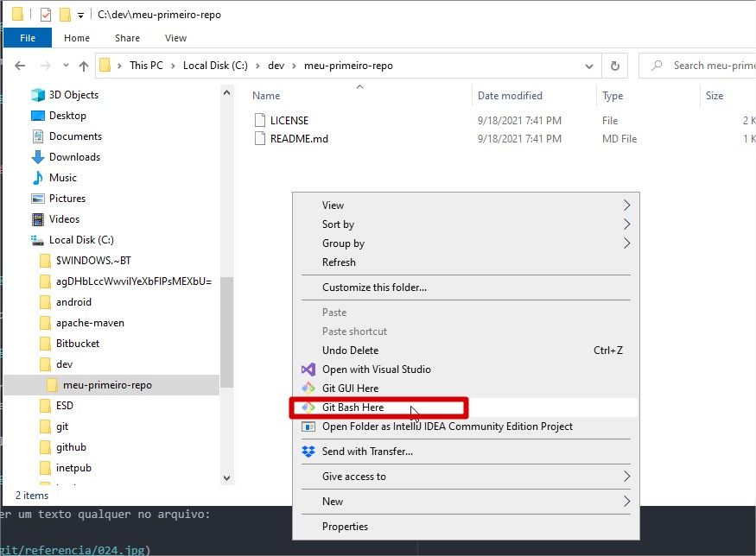Click the android folder icon
Image resolution: width=756 pixels, height=556 pixels.
45,302
